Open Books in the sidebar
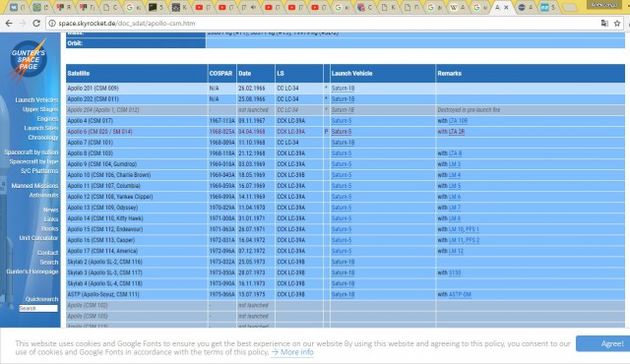 coord(50,228)
